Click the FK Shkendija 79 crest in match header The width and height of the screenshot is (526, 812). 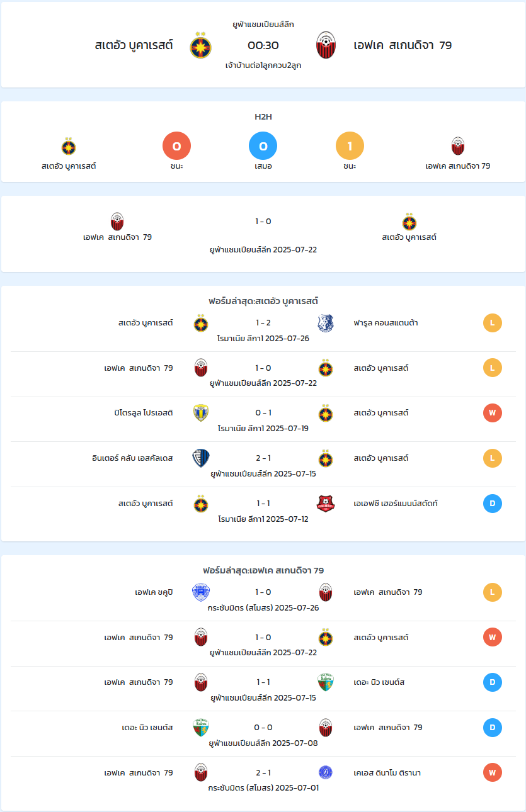(x=326, y=45)
